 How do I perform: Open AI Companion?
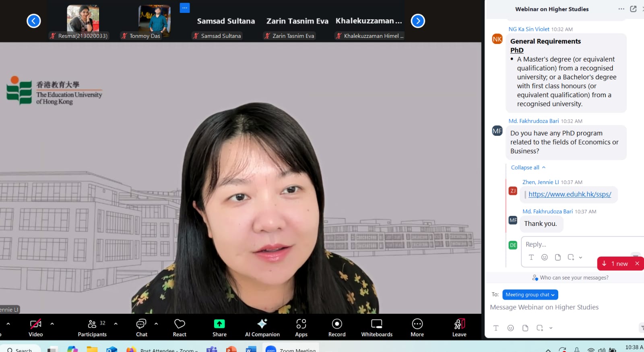point(262,328)
